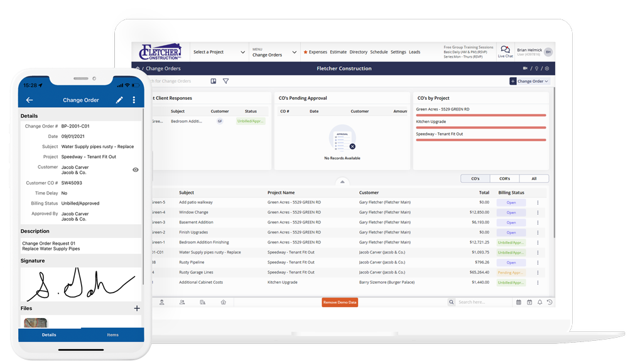The width and height of the screenshot is (628, 364).
Task: Open Settings in the top navigation
Action: pos(398,52)
